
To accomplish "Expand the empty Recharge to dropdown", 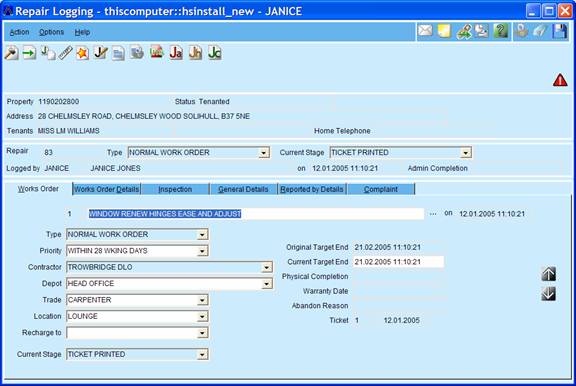I will tap(202, 333).
